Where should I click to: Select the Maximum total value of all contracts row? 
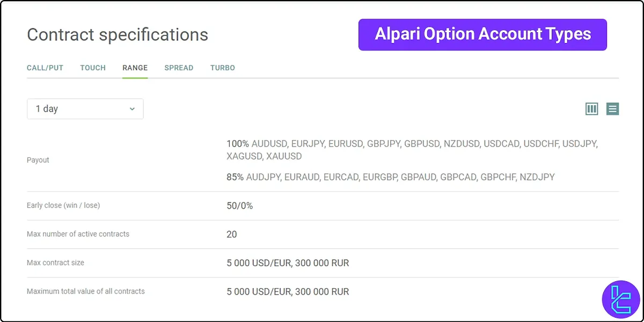click(x=85, y=291)
